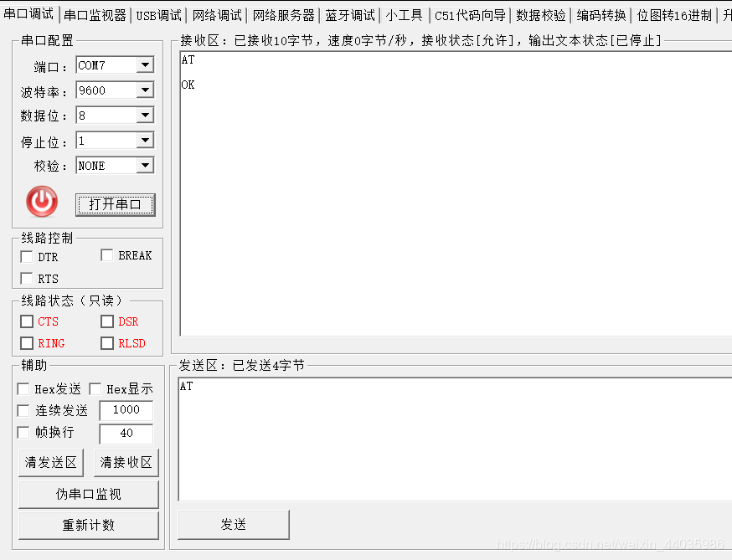Toggle the 连续发送 checkbox

23,410
